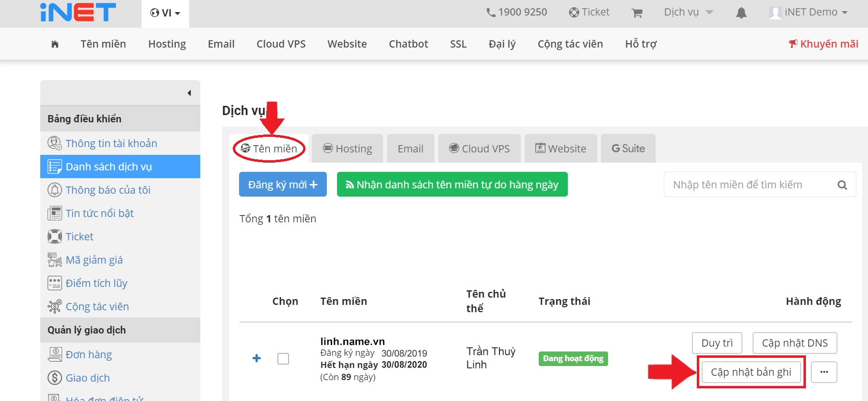
Task: Expand linh.name.vn row with plus sign
Action: click(x=257, y=358)
